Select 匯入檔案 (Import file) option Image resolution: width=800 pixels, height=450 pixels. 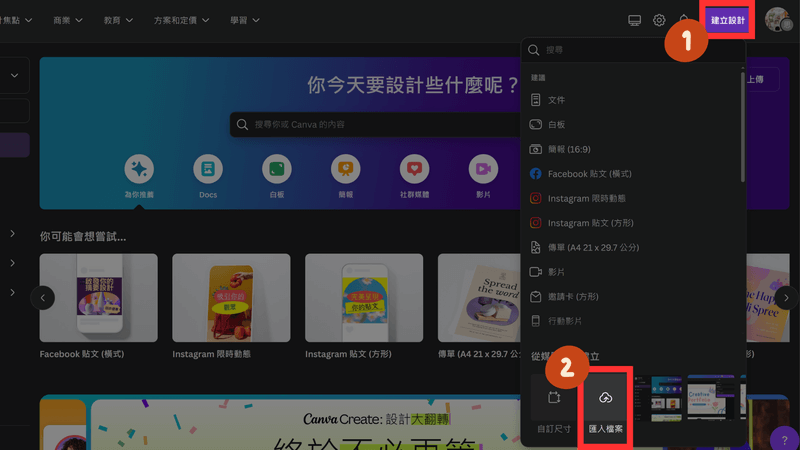click(606, 407)
